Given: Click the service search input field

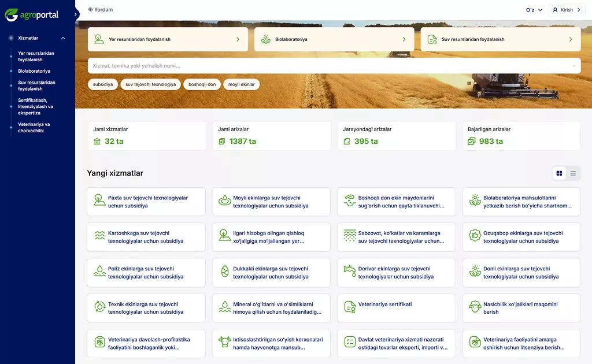Looking at the screenshot, I should [x=330, y=66].
